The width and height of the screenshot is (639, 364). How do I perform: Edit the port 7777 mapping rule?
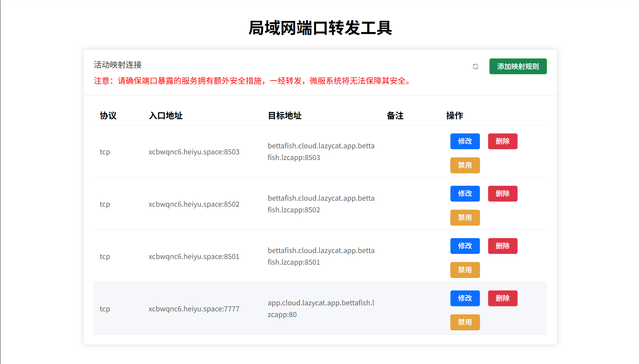click(x=465, y=298)
